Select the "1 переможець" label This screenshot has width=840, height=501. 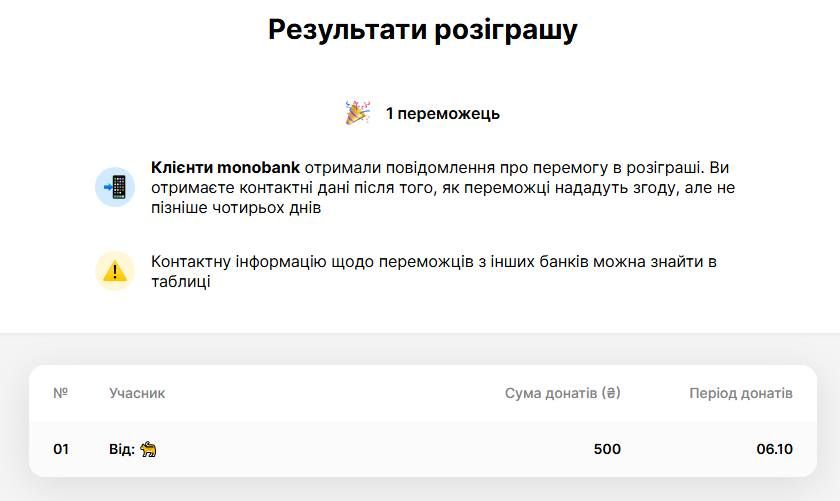tap(443, 114)
